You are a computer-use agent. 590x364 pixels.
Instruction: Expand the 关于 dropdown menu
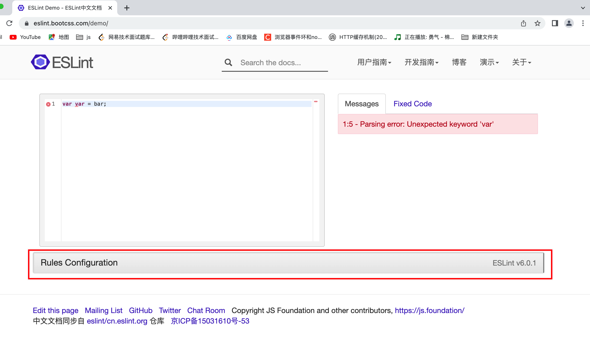click(x=521, y=62)
